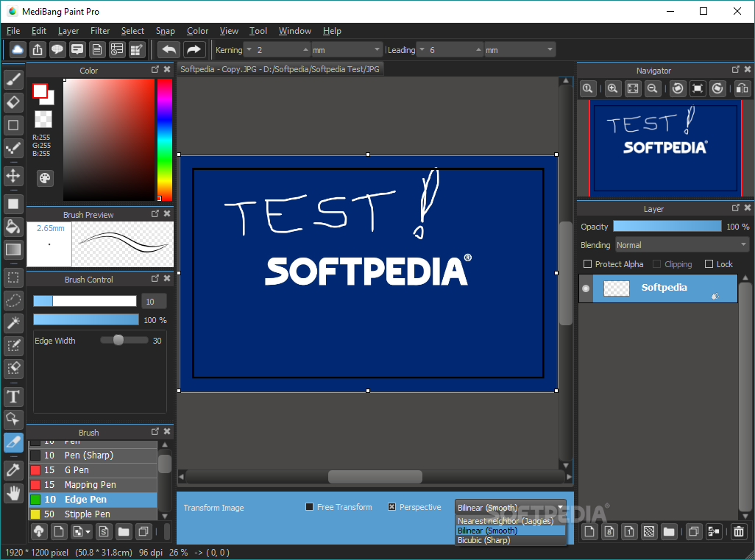Select the G Pen brush

(93, 470)
